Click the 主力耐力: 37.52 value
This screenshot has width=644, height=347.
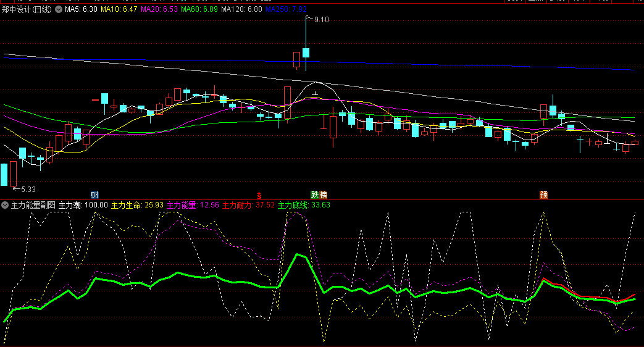[x=248, y=205]
